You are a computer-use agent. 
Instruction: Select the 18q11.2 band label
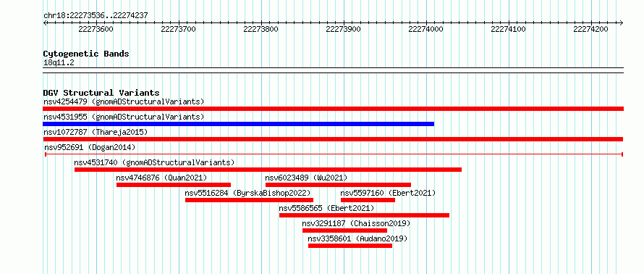[x=59, y=63]
